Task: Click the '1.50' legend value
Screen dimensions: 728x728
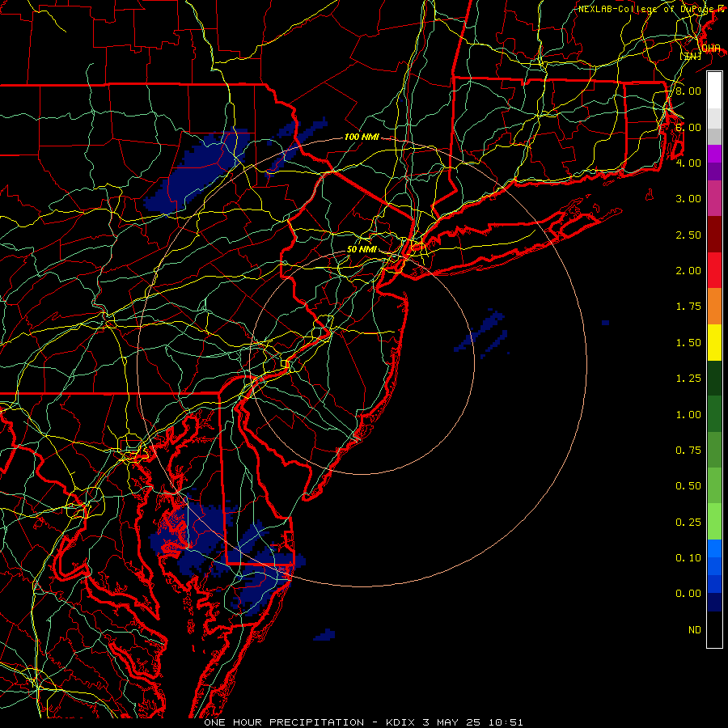Action: [x=688, y=343]
